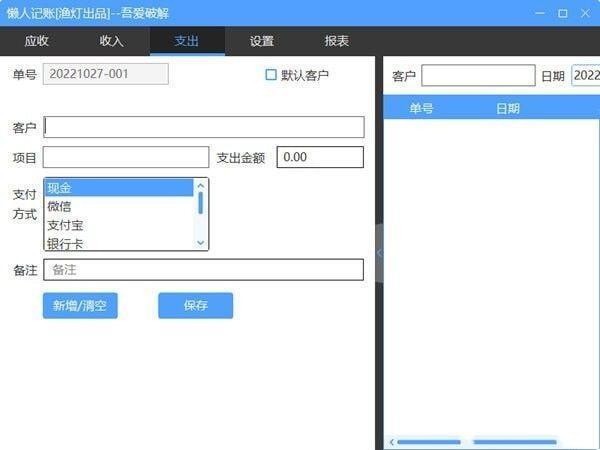The image size is (600, 450).
Task: Click the 新增/清空 button
Action: click(x=80, y=306)
